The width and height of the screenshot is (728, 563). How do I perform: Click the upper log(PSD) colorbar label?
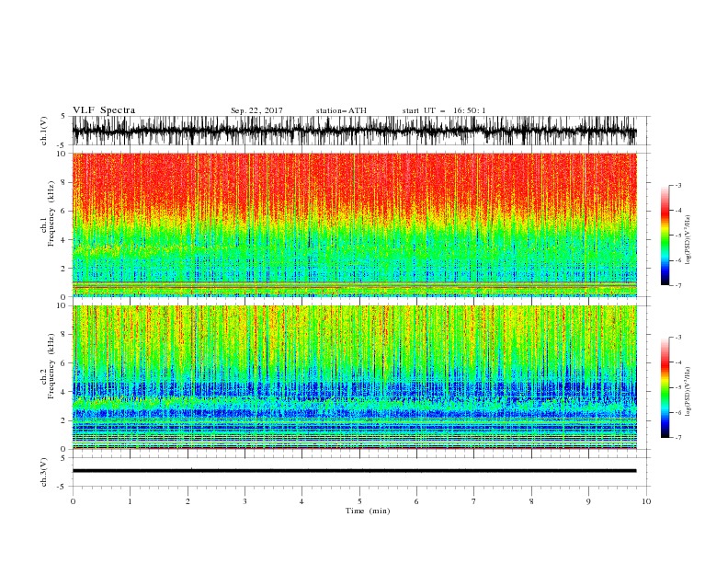coord(688,240)
